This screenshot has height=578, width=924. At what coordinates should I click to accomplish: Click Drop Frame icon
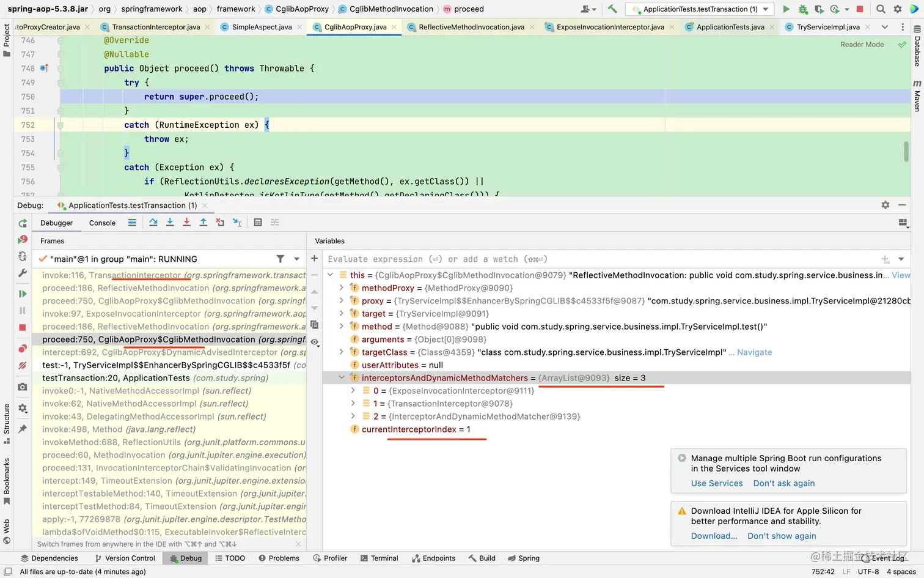(220, 223)
